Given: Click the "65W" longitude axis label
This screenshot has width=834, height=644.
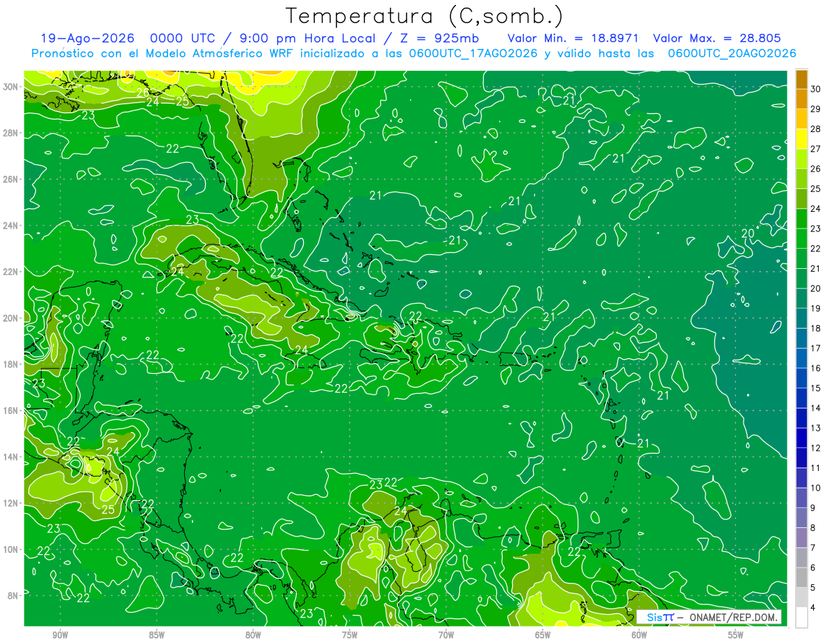Looking at the screenshot, I should [x=543, y=634].
